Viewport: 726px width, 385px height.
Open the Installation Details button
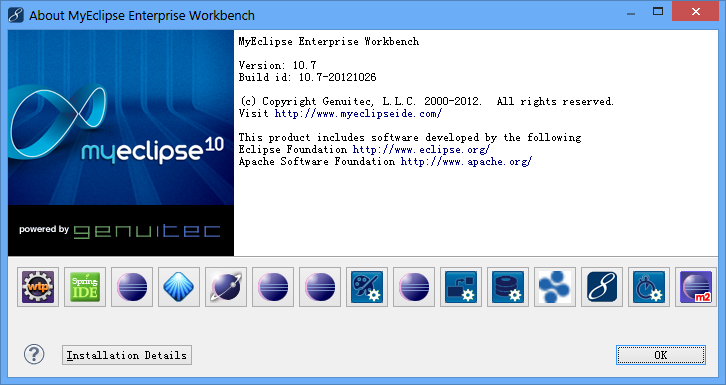(x=127, y=355)
